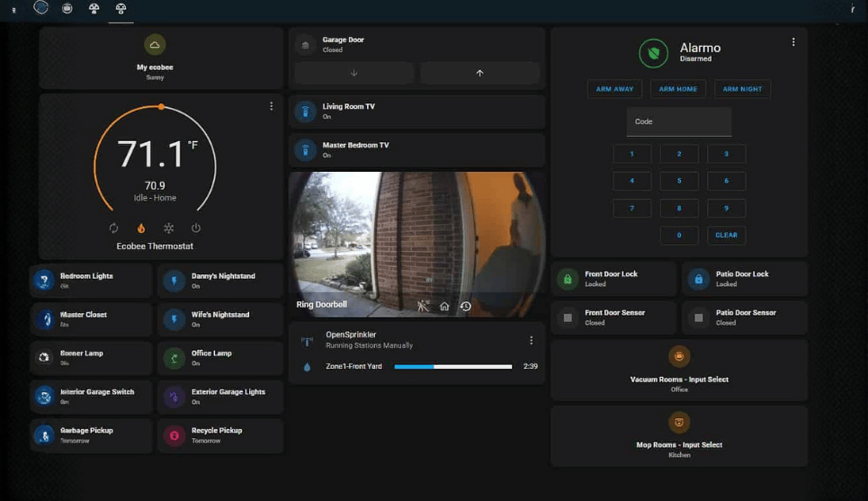Click the 2:39 sprinkler time remaining

coord(531,366)
